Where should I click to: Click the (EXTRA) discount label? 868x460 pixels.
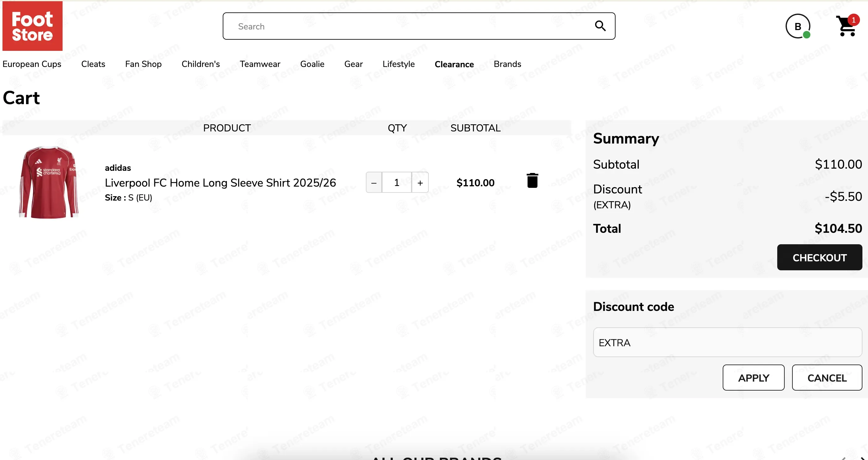[612, 205]
